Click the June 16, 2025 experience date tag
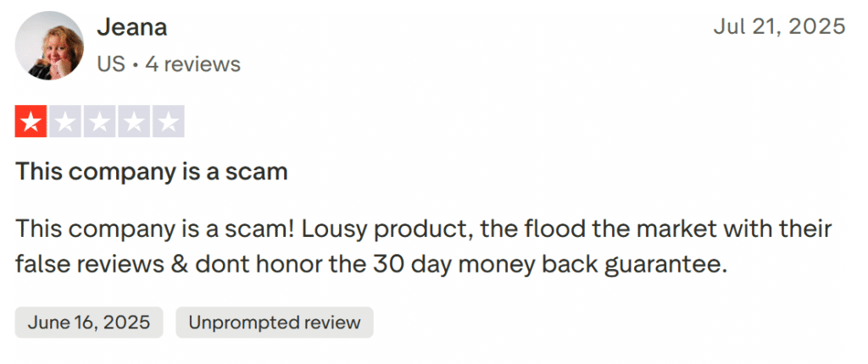This screenshot has width=868, height=364. click(89, 323)
